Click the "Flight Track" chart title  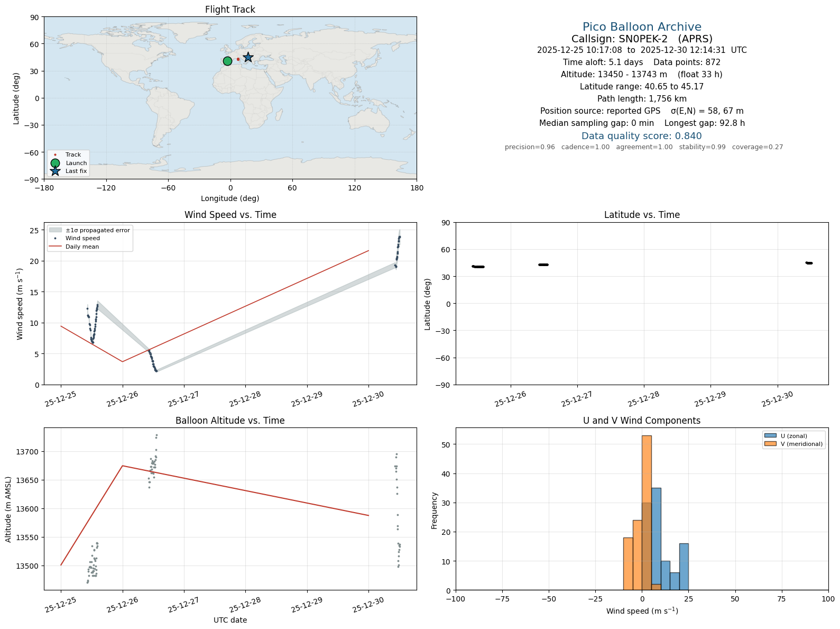pos(230,10)
